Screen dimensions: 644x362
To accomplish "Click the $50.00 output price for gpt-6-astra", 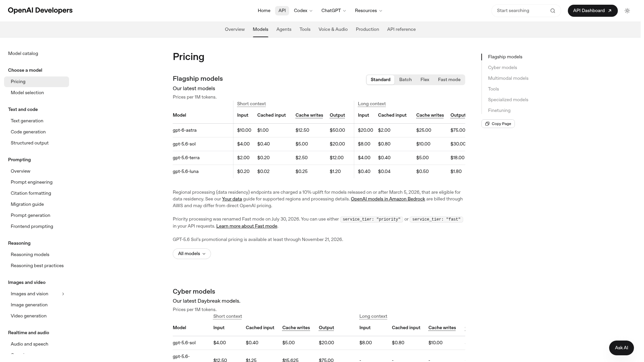I will [337, 130].
